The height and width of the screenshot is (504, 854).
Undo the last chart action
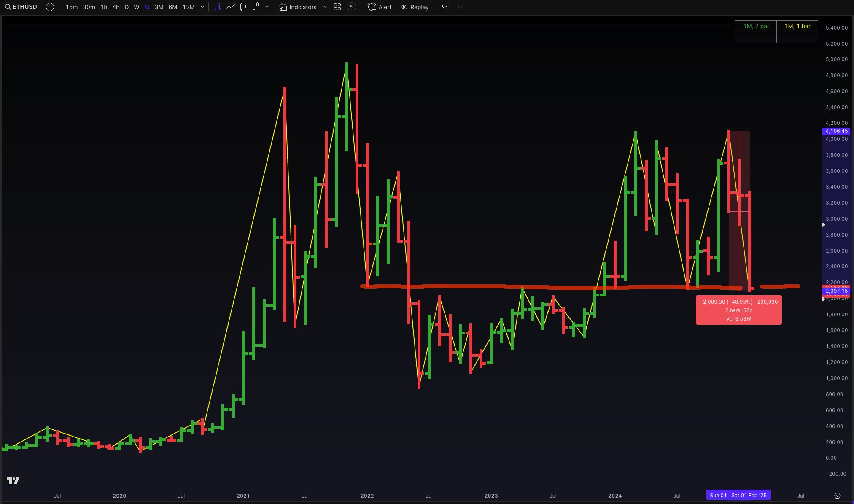click(x=445, y=7)
